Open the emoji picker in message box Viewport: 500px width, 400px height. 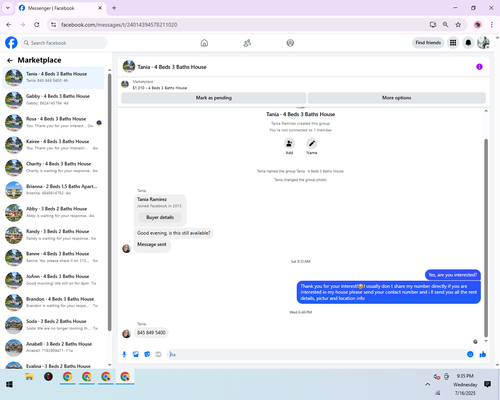(470, 354)
